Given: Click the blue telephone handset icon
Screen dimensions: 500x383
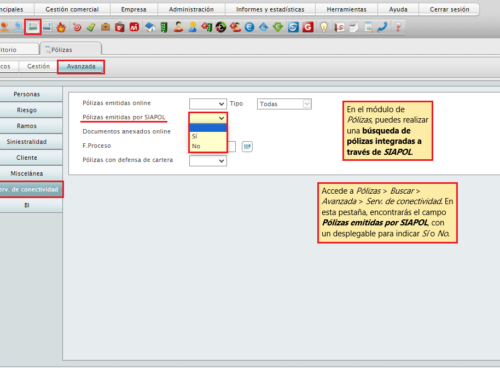Looking at the screenshot, I should point(382,27).
